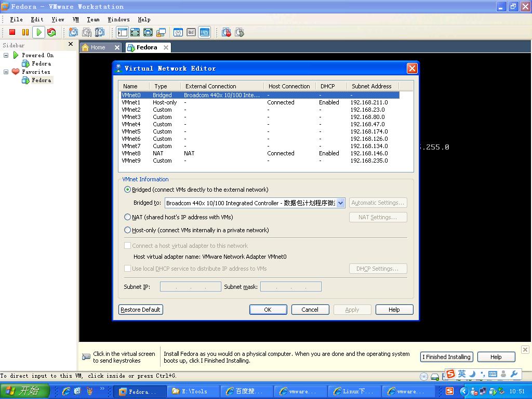Open the View menu

click(x=58, y=19)
